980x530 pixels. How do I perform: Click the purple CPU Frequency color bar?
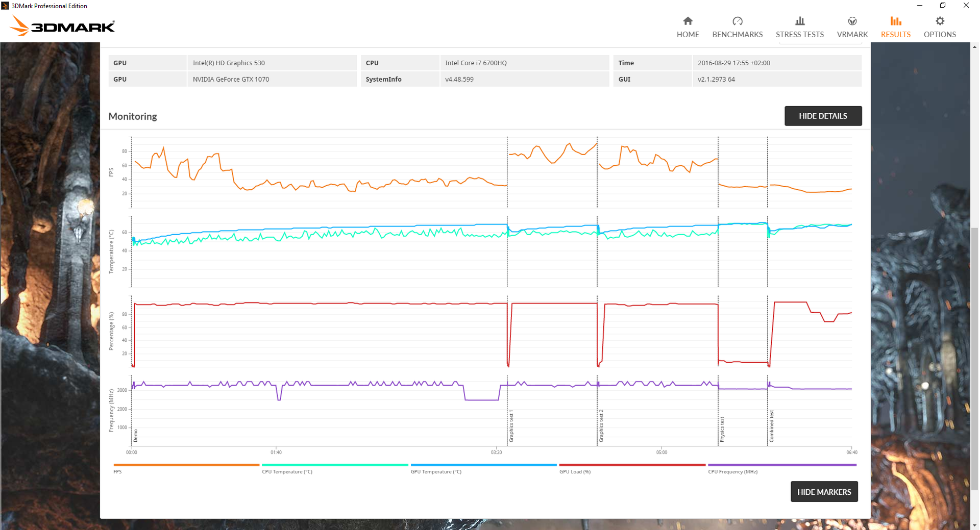[x=782, y=465]
